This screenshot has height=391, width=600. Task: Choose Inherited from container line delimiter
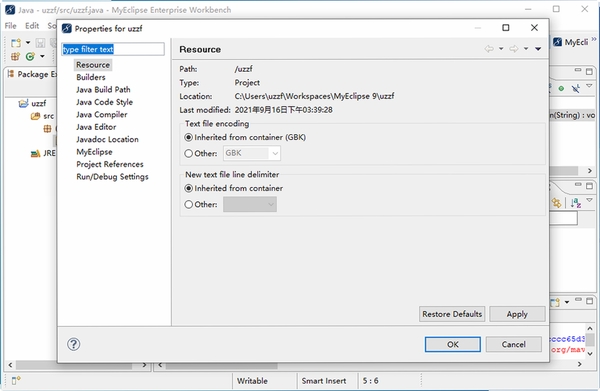click(234, 188)
